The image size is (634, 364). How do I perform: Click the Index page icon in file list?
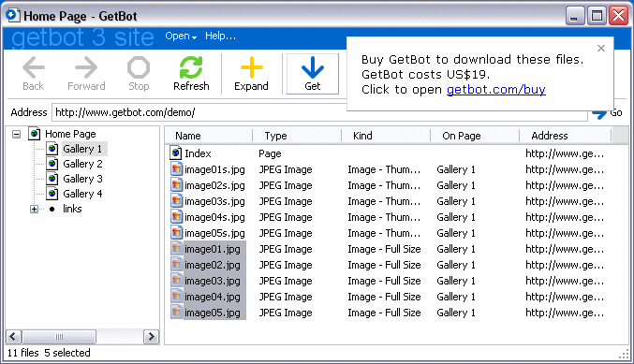(x=176, y=153)
